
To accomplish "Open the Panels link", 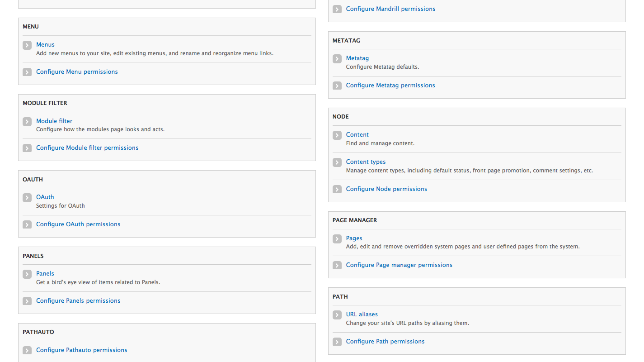I will [45, 273].
